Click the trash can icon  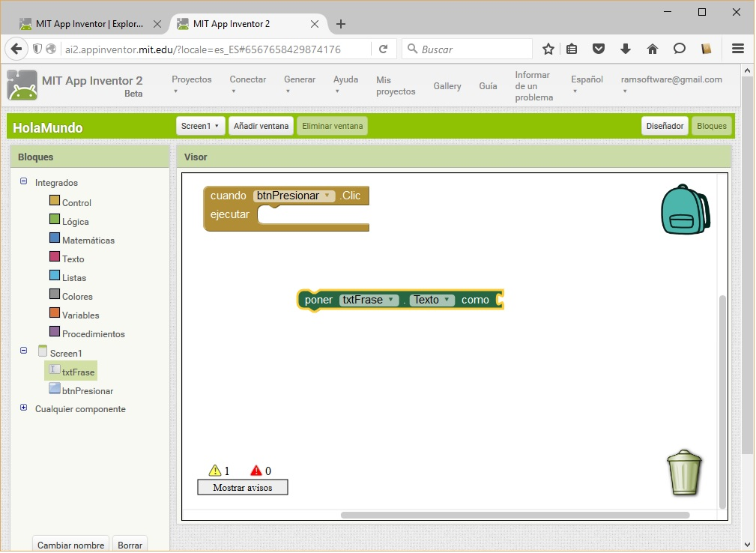684,473
